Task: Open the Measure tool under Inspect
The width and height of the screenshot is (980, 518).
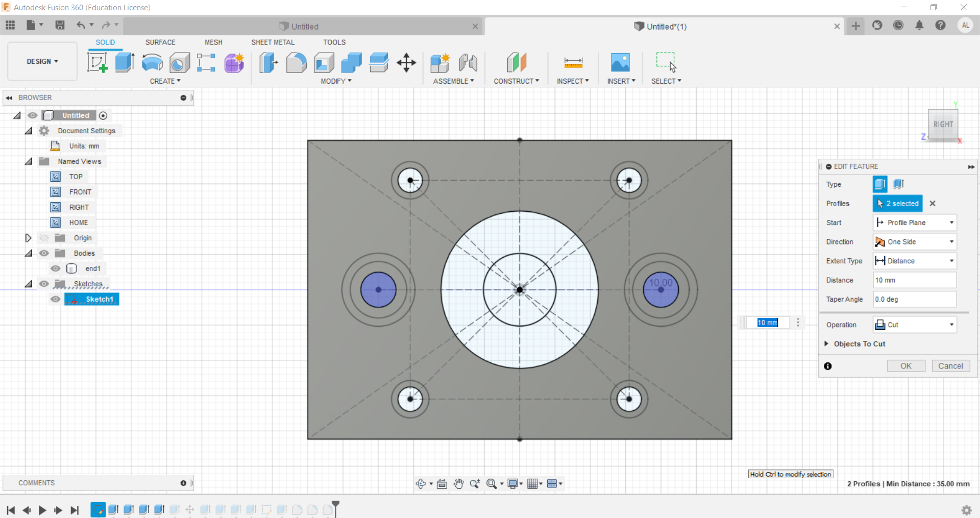Action: pos(573,63)
